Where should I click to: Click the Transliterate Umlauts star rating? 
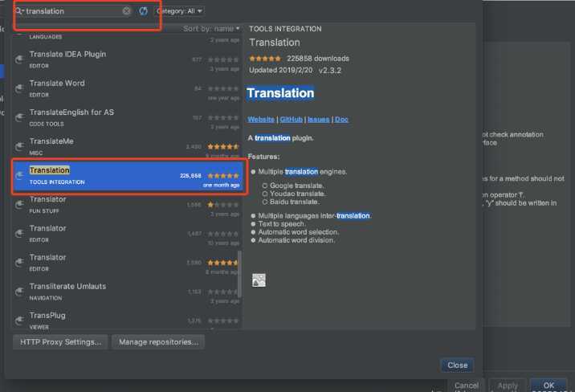pos(223,292)
